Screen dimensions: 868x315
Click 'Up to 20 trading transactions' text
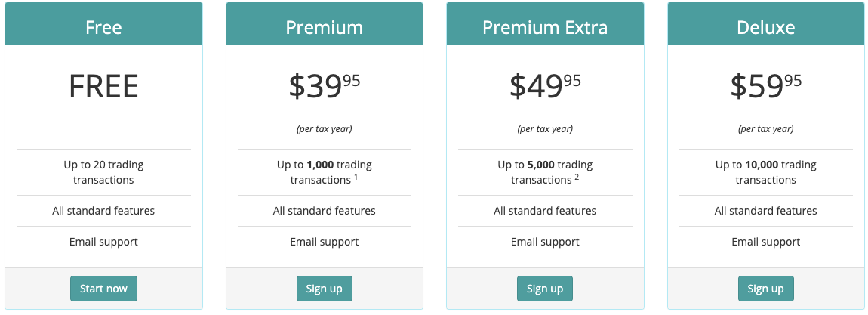point(103,172)
